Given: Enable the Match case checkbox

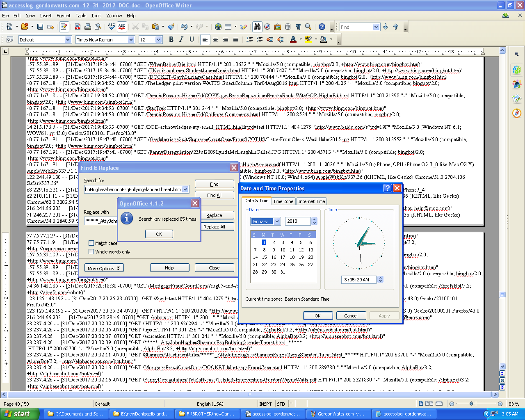Looking at the screenshot, I should [x=91, y=243].
